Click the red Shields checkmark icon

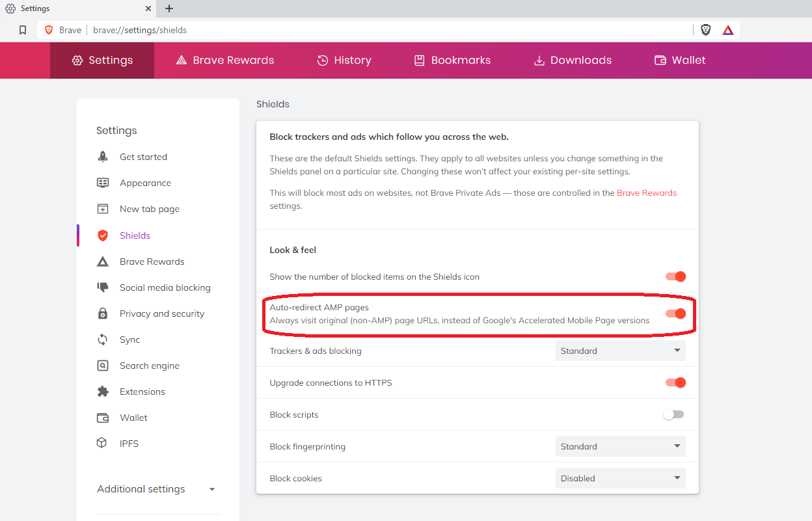[x=102, y=235]
